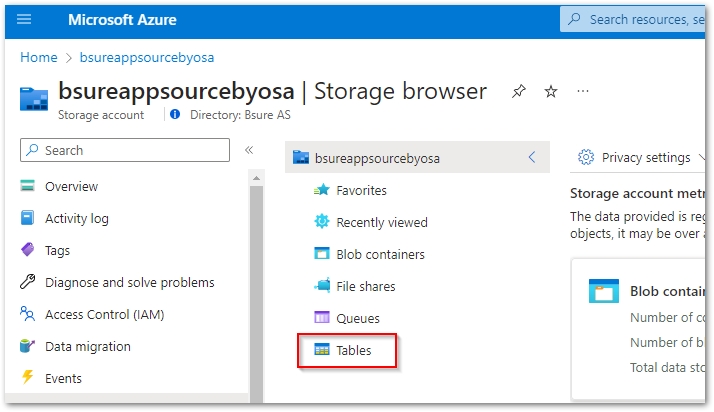Click the bsureappsourcebyosa breadcrumb link
This screenshot has width=714, height=412.
pos(146,58)
